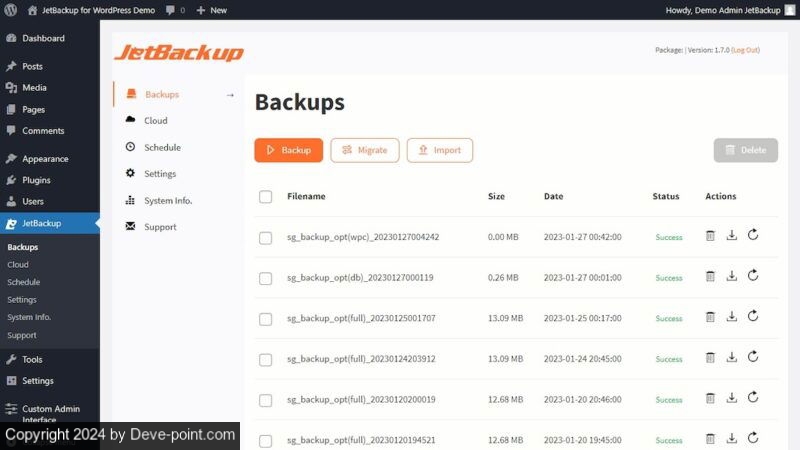Open the comments bubble in admin bar

pos(174,10)
